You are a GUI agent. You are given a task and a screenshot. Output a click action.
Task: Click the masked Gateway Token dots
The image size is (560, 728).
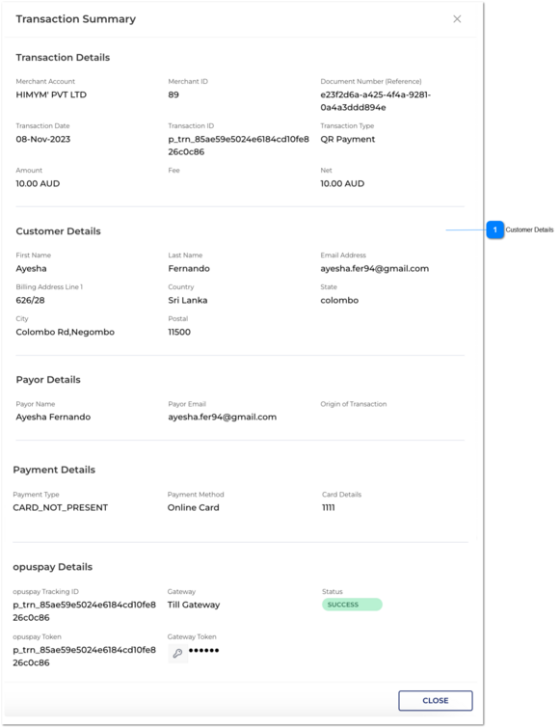pyautogui.click(x=203, y=650)
